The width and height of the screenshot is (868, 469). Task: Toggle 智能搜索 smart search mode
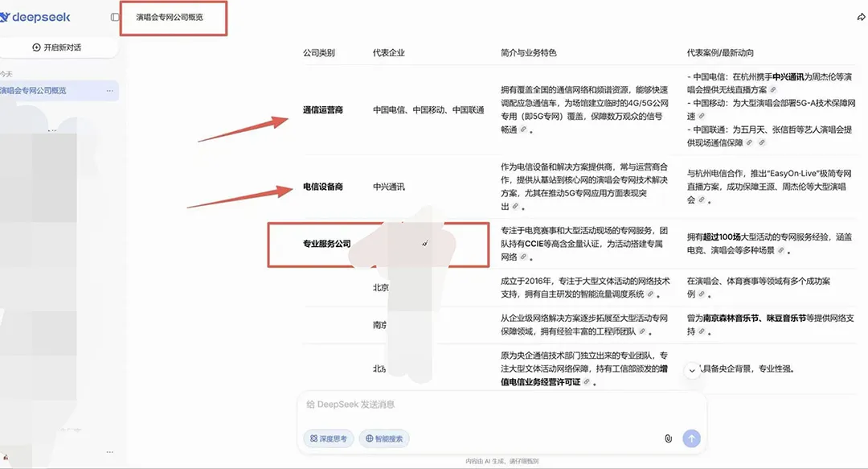383,438
